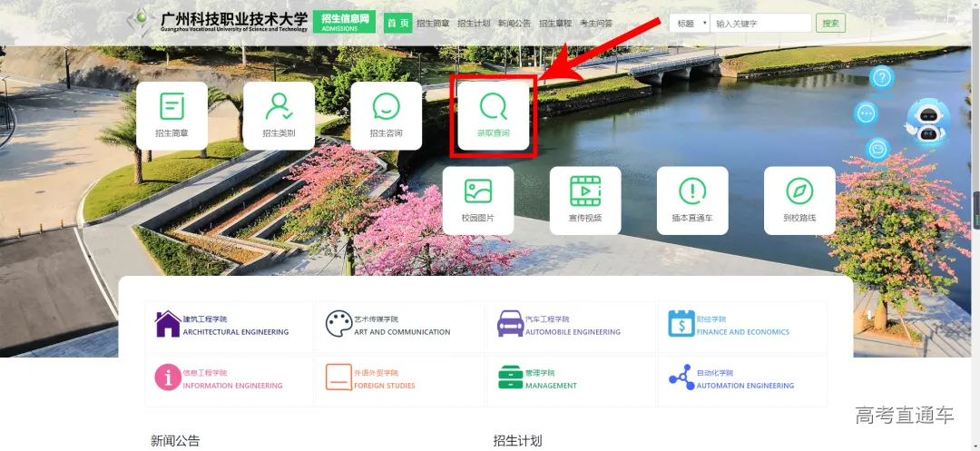The width and height of the screenshot is (980, 451).
Task: Open 招生咨询 smiley chat icon tile
Action: 386,108
